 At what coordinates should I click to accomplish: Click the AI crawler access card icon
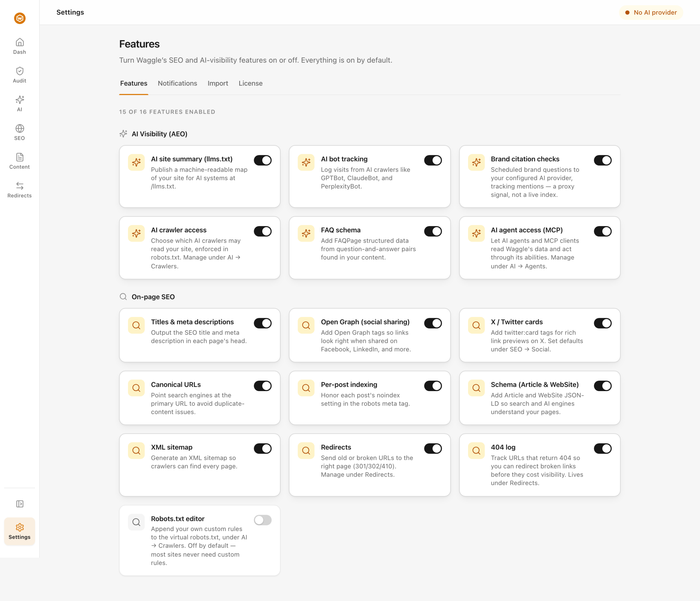pos(136,233)
